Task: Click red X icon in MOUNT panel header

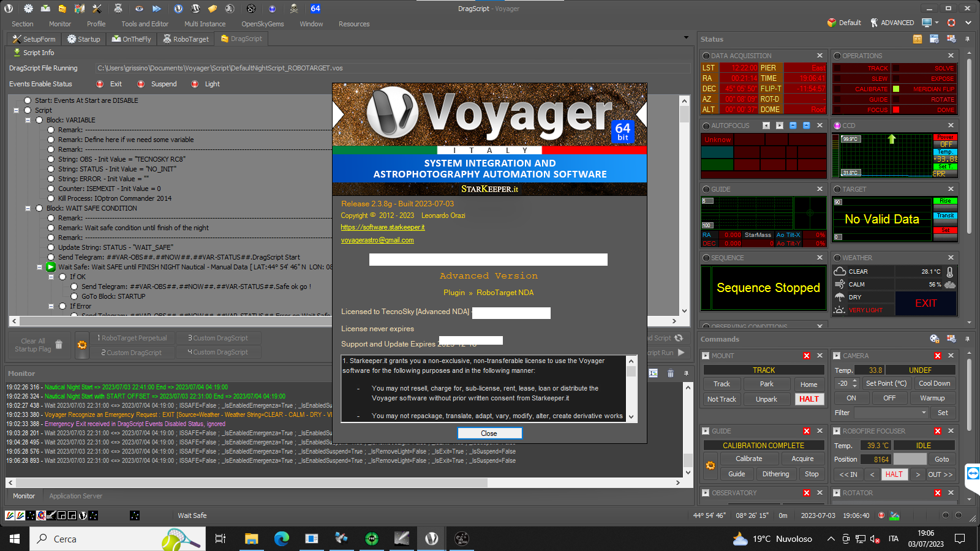Action: pyautogui.click(x=807, y=356)
